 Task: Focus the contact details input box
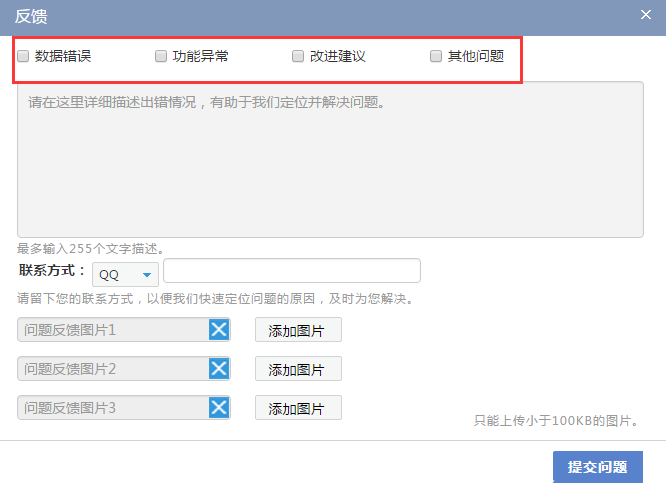click(x=292, y=271)
